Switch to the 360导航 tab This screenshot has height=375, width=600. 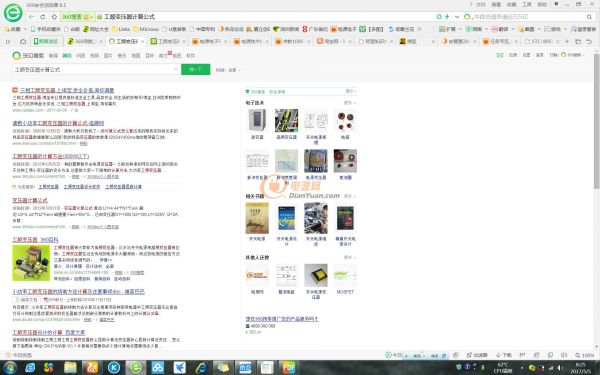[x=83, y=41]
